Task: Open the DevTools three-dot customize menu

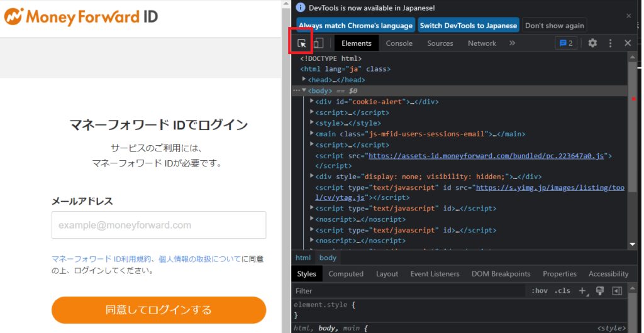Action: 610,43
